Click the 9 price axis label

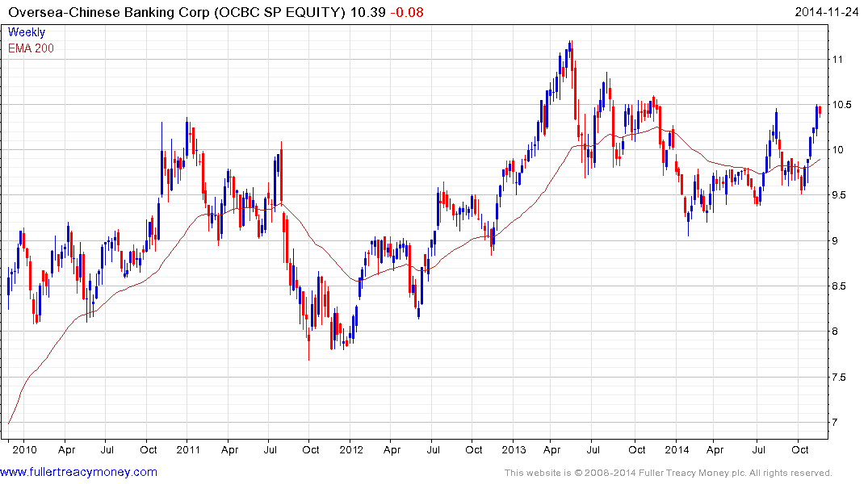click(x=836, y=240)
